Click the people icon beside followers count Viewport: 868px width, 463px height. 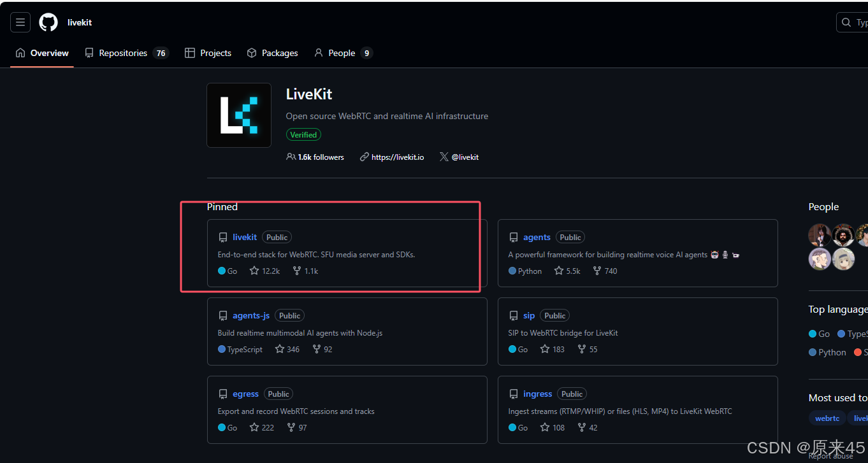pos(291,157)
